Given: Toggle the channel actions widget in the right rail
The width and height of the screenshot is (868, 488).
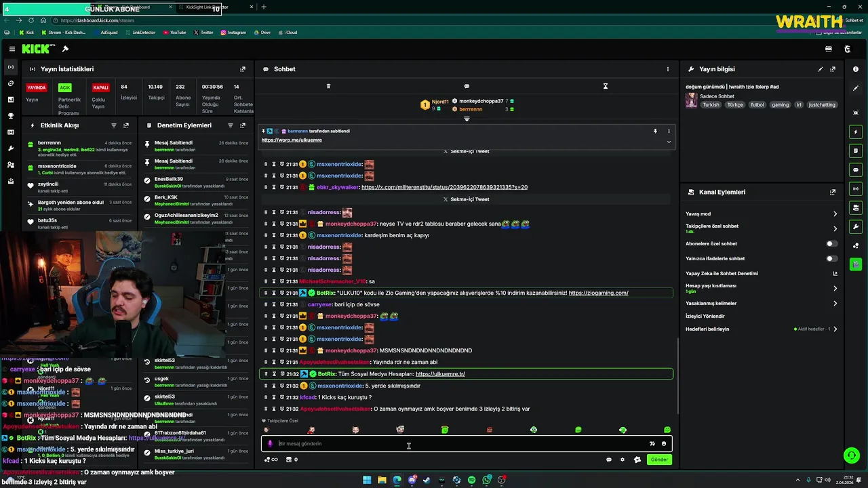Looking at the screenshot, I should (x=856, y=207).
